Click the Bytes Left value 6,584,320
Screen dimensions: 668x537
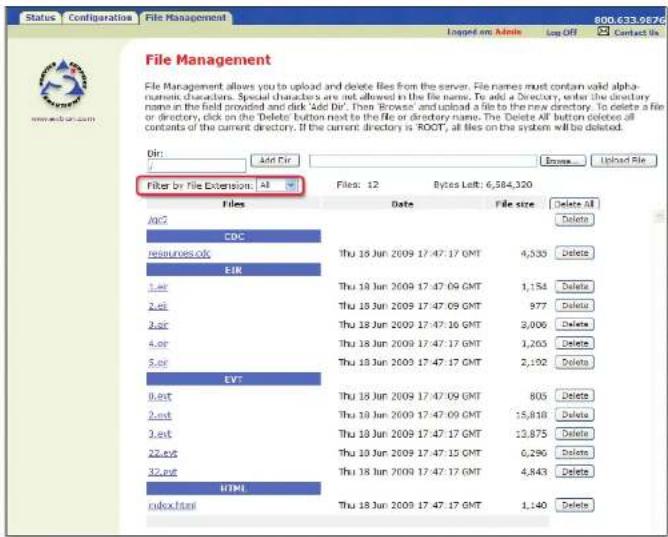point(509,185)
